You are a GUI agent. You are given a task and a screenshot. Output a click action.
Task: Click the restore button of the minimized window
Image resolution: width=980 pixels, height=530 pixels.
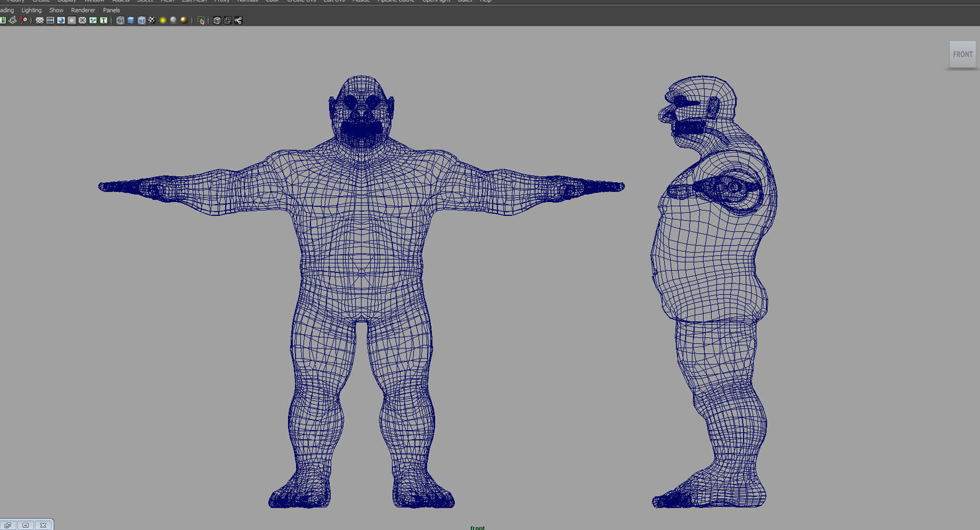tap(9, 525)
